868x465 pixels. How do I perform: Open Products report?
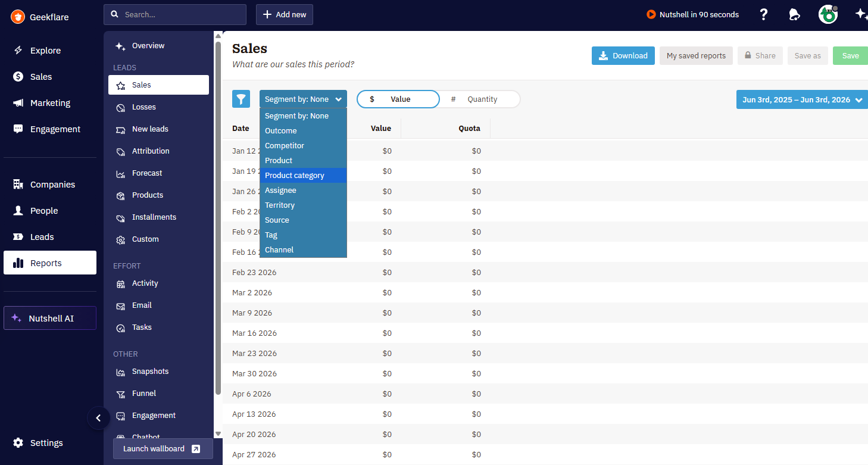158,195
